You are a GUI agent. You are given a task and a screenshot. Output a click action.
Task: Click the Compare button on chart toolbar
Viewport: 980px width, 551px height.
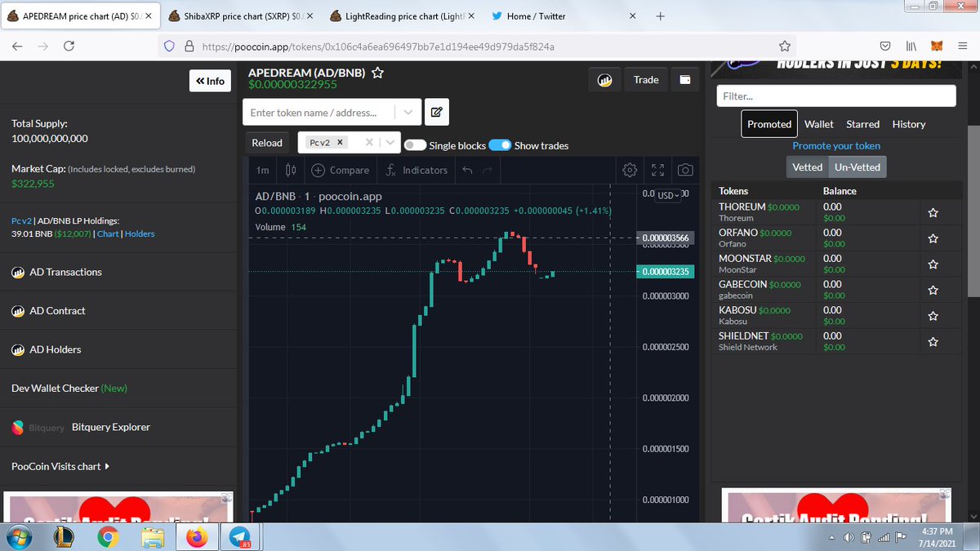pos(341,170)
